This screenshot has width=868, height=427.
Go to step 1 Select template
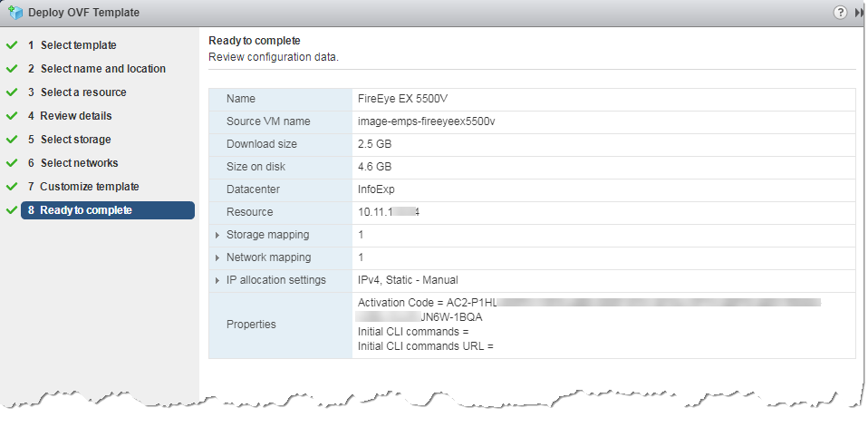coord(72,45)
